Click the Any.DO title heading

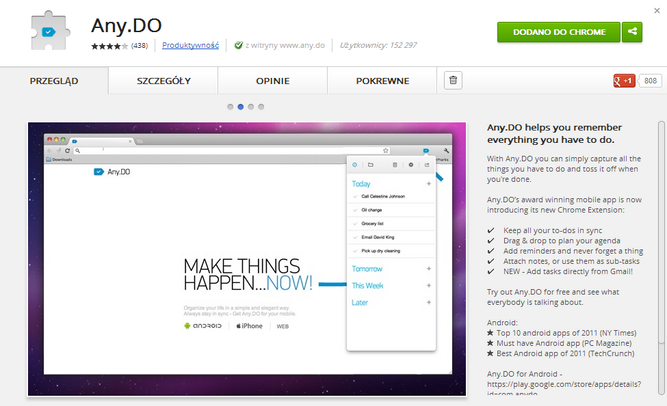(x=126, y=25)
